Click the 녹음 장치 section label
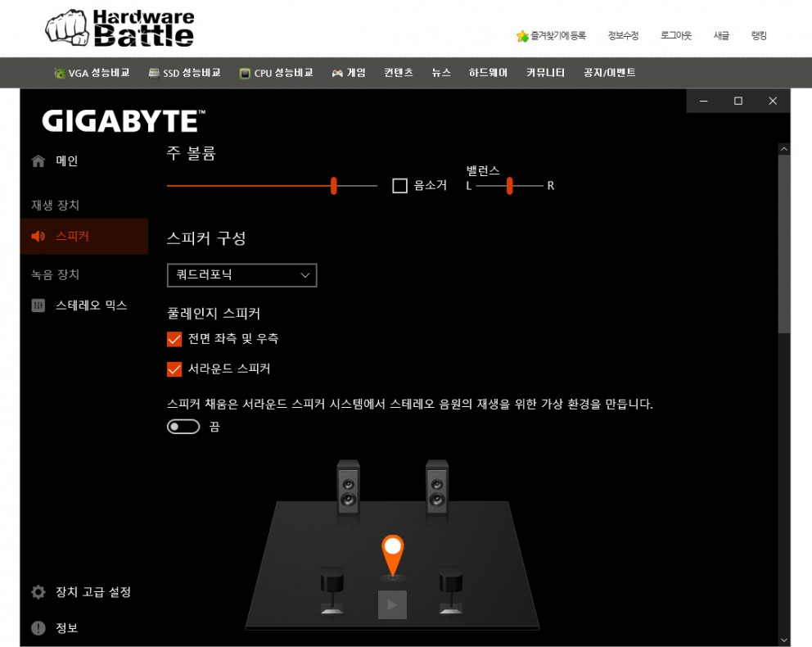Image resolution: width=812 pixels, height=647 pixels. tap(55, 274)
